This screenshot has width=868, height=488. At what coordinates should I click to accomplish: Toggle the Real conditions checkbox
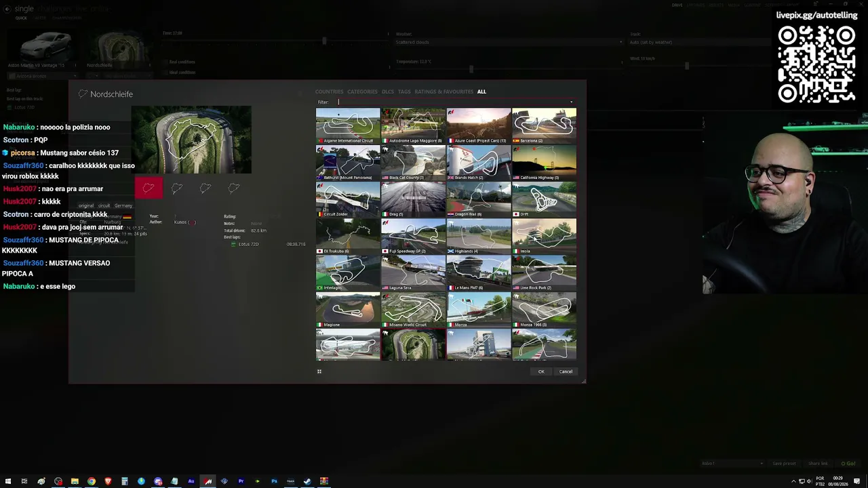(165, 62)
